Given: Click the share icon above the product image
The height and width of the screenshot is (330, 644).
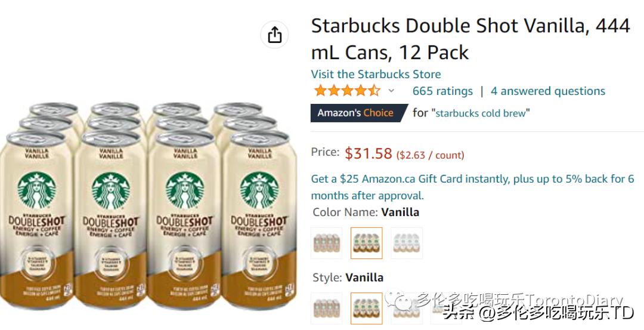Looking at the screenshot, I should [274, 35].
